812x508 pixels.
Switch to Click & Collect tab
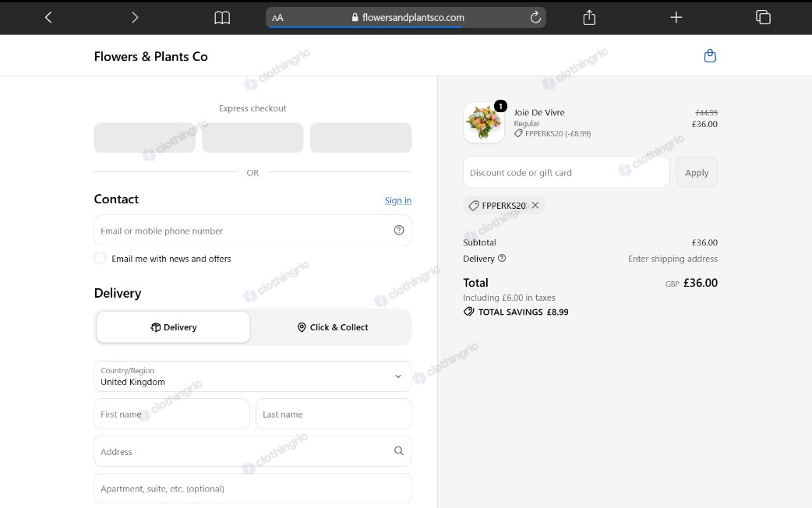click(x=333, y=327)
